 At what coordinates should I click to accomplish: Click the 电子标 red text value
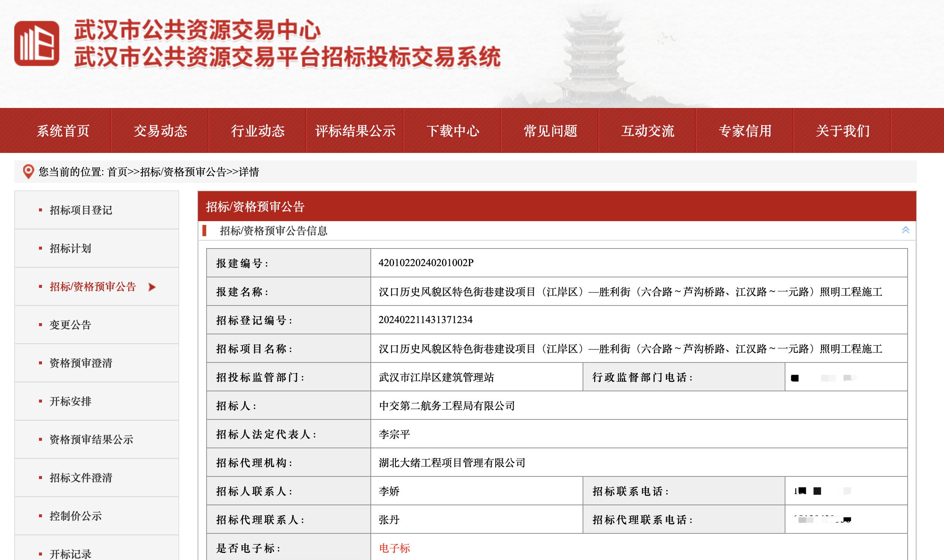(x=394, y=548)
